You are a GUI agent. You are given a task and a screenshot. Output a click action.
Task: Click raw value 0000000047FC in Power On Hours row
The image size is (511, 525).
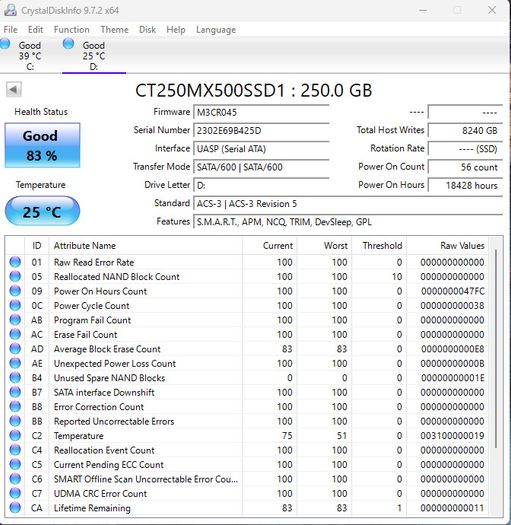(453, 291)
